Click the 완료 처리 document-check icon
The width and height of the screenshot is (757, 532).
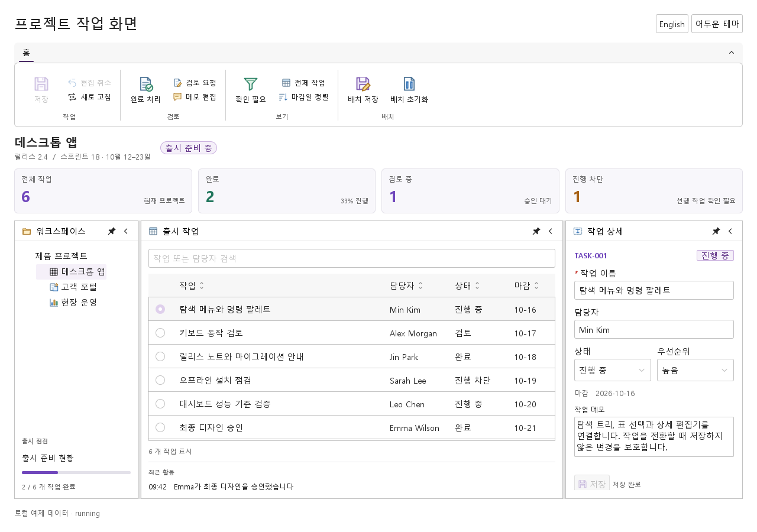[x=145, y=84]
